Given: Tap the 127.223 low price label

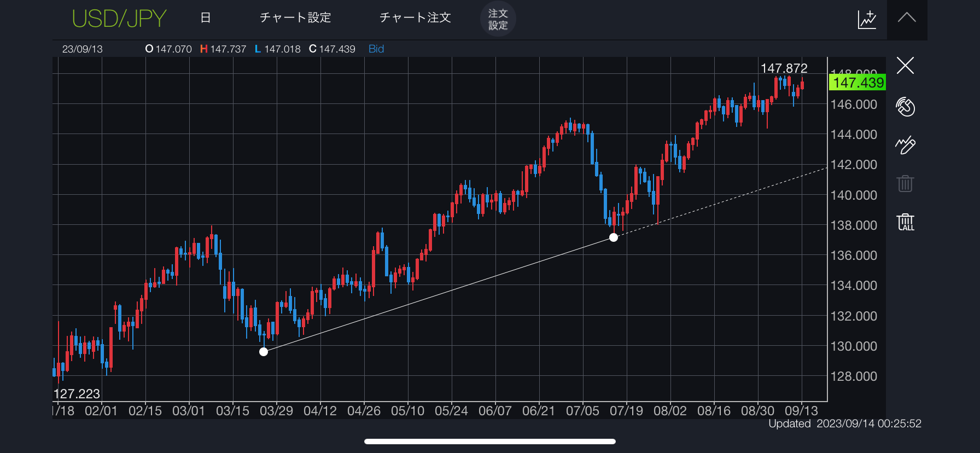Looking at the screenshot, I should (x=77, y=394).
